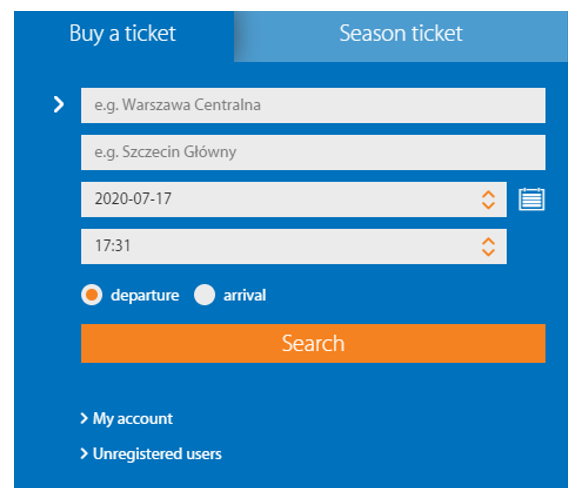Choose the arrival label text
The width and height of the screenshot is (580, 500).
[245, 295]
